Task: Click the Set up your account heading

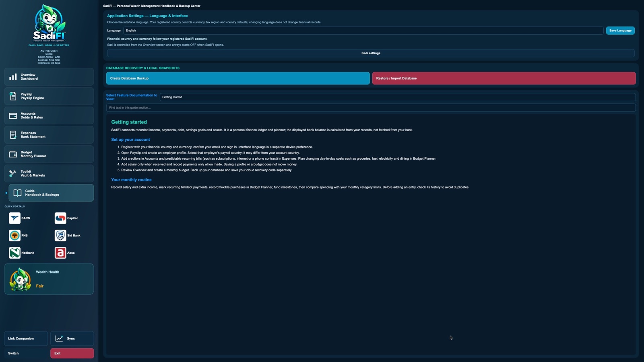Action: pyautogui.click(x=130, y=140)
